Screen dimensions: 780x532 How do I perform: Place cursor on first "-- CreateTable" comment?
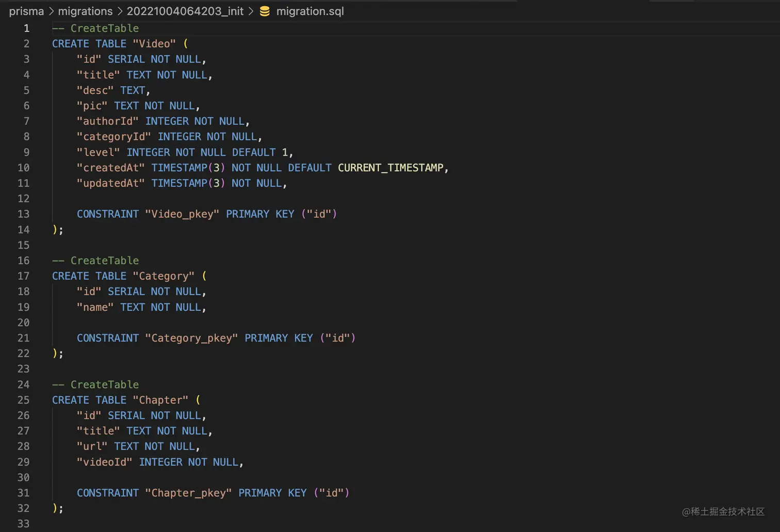pyautogui.click(x=95, y=28)
